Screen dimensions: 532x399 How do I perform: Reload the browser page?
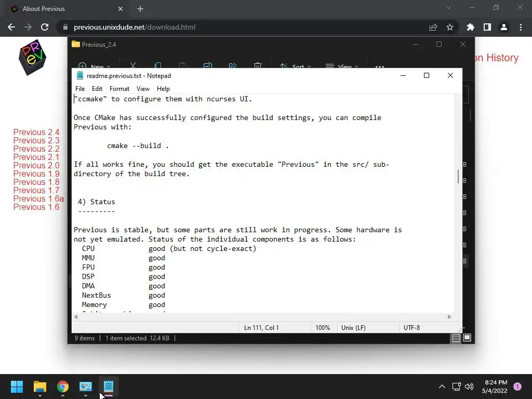[x=45, y=27]
